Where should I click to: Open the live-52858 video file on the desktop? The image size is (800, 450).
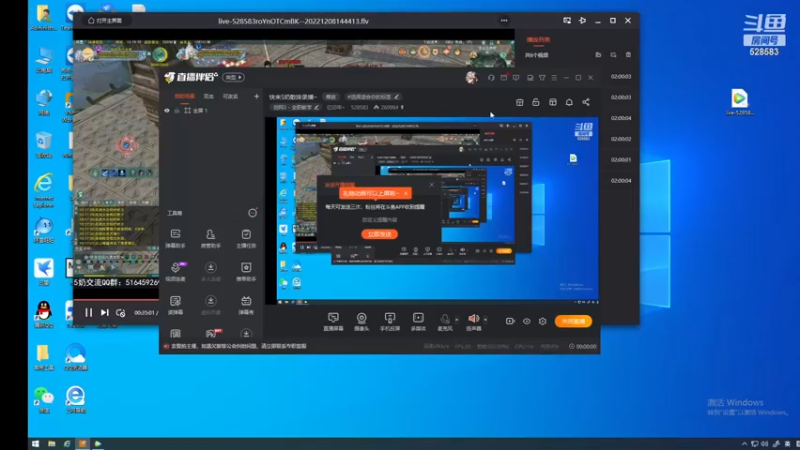pos(739,102)
